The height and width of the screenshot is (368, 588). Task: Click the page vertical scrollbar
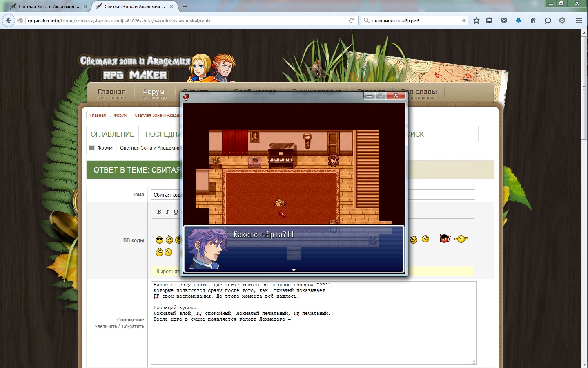pos(584,88)
